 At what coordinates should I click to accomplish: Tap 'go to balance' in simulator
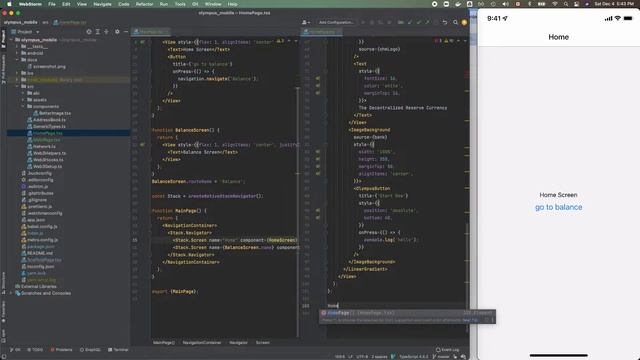point(558,207)
